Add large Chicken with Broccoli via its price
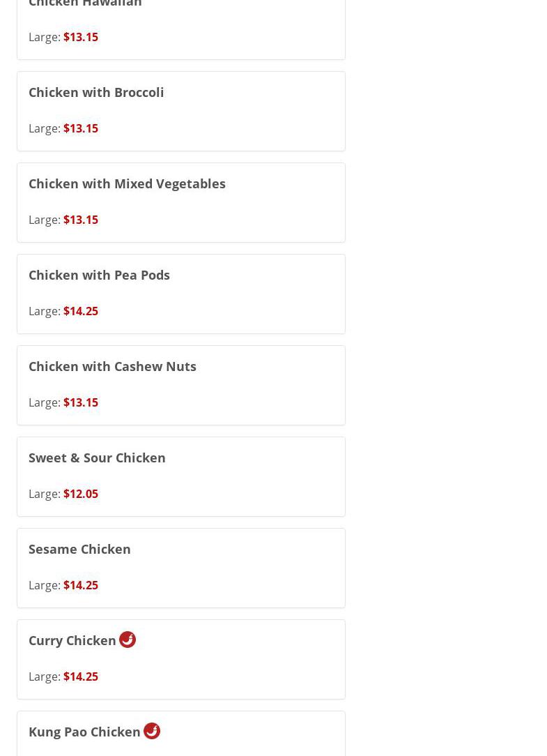 pos(81,128)
